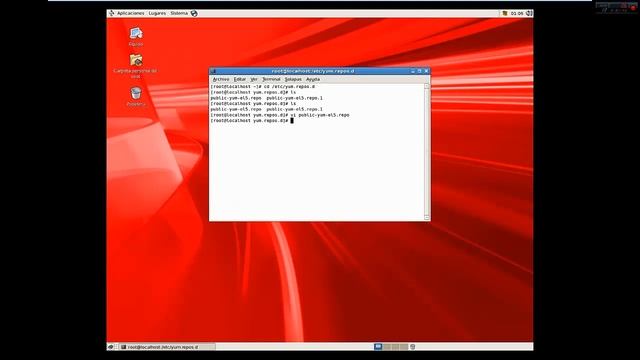
Task: Launch the web browser globe icon
Action: click(194, 13)
